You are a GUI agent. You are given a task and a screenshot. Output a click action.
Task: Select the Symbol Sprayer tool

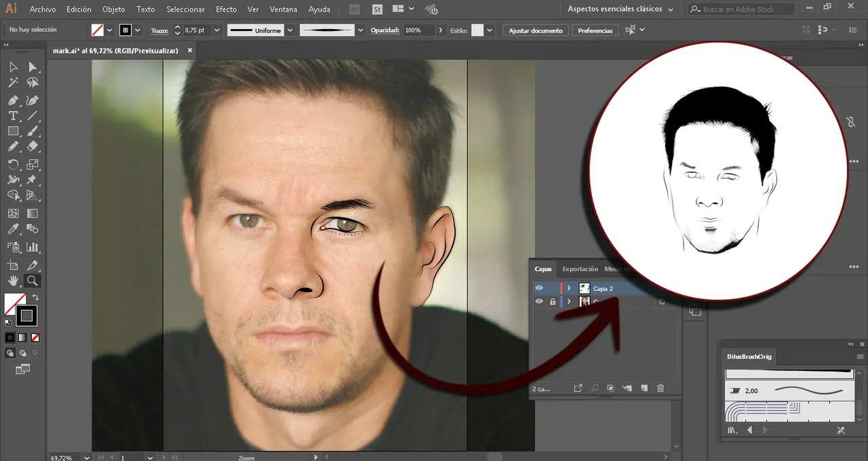13,247
